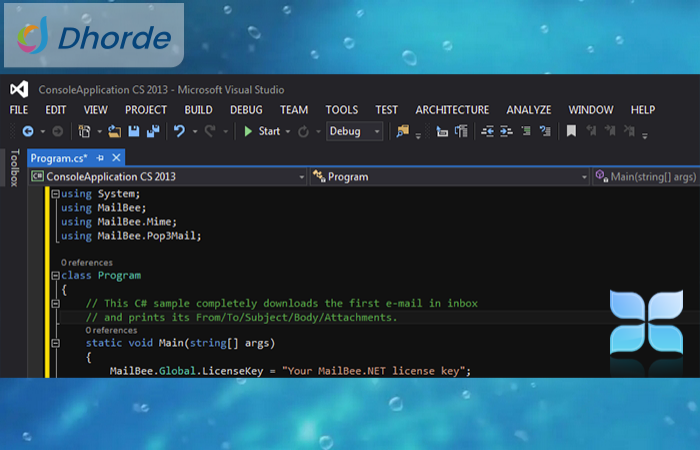The image size is (700, 450).
Task: Click the Uncomment Selected Lines icon
Action: 545,131
